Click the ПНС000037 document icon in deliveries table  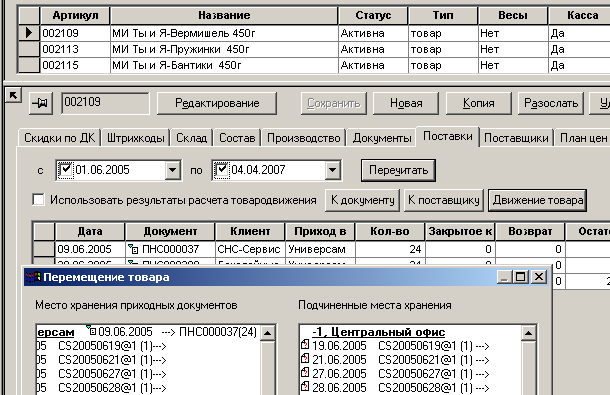pos(133,249)
